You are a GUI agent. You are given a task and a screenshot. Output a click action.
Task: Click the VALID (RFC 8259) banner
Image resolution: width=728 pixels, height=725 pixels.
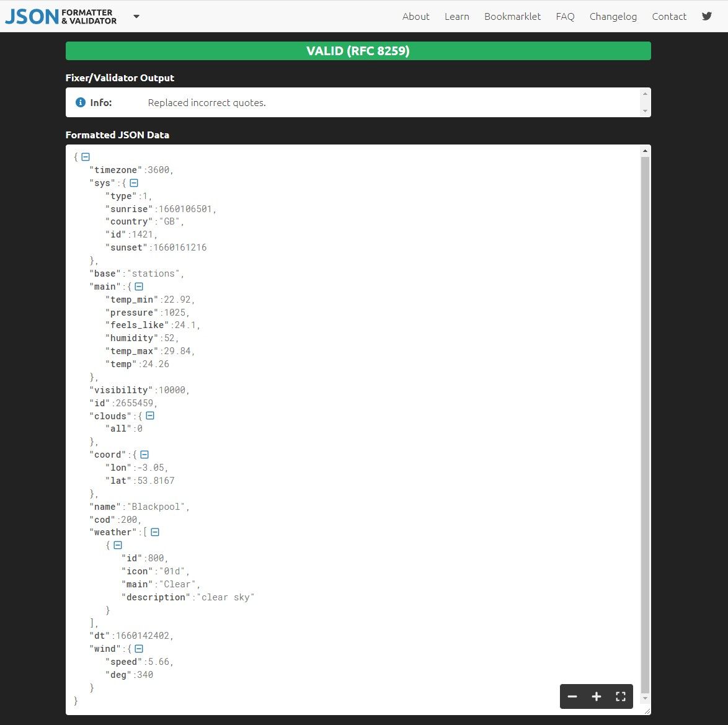point(358,50)
